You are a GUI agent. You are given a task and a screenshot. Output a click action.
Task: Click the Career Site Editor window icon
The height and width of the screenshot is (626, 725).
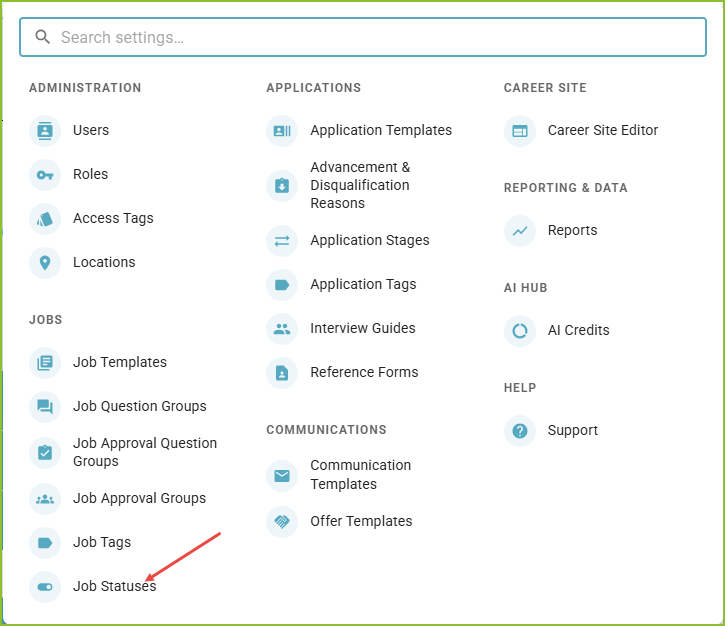(520, 131)
